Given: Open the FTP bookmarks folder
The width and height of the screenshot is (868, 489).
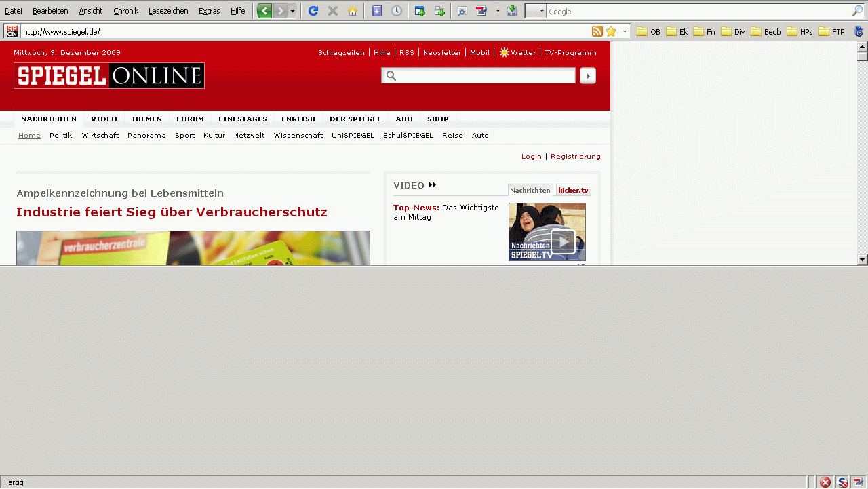Looking at the screenshot, I should 832,32.
